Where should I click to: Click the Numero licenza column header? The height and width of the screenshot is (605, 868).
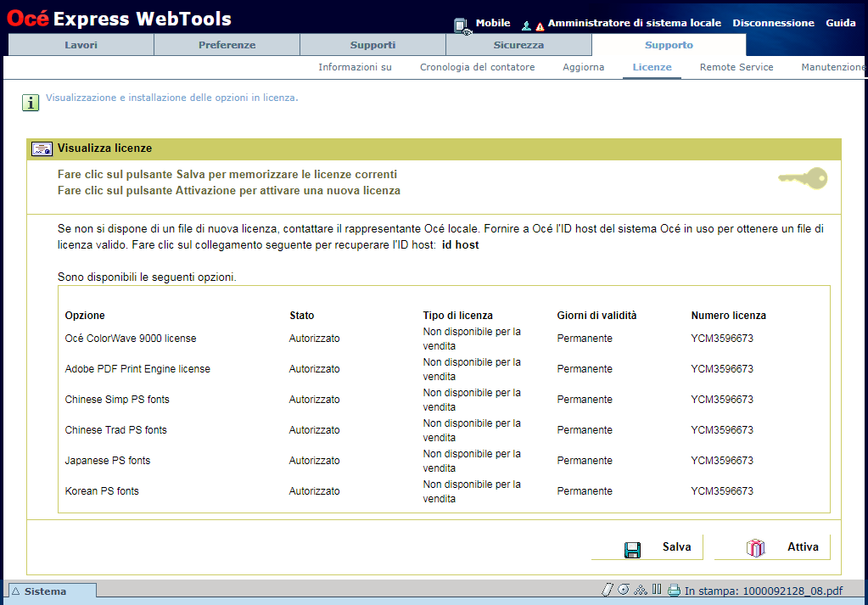click(x=729, y=315)
